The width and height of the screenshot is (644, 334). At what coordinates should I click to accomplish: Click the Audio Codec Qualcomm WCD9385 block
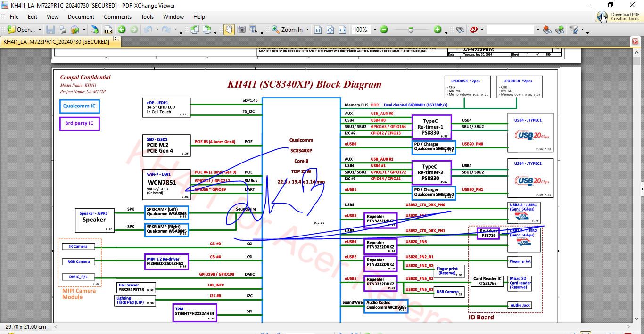[386, 306]
